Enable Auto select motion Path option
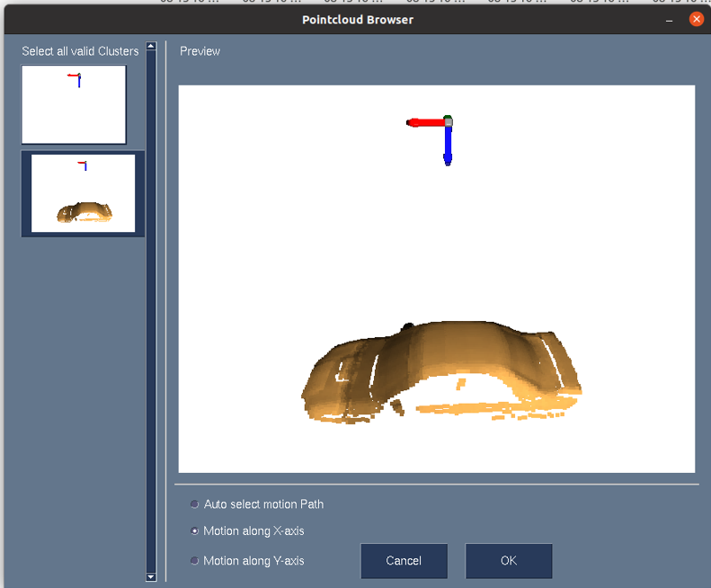This screenshot has width=711, height=588. click(x=194, y=504)
